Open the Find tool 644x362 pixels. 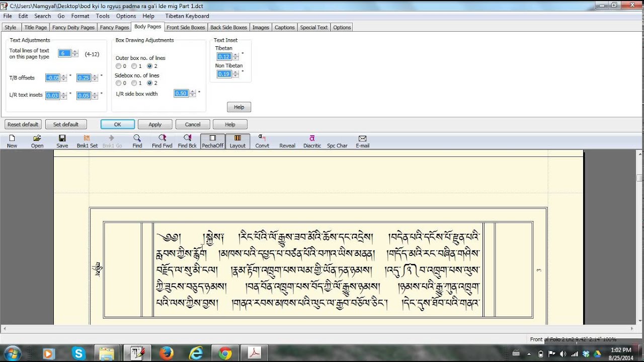tap(137, 141)
